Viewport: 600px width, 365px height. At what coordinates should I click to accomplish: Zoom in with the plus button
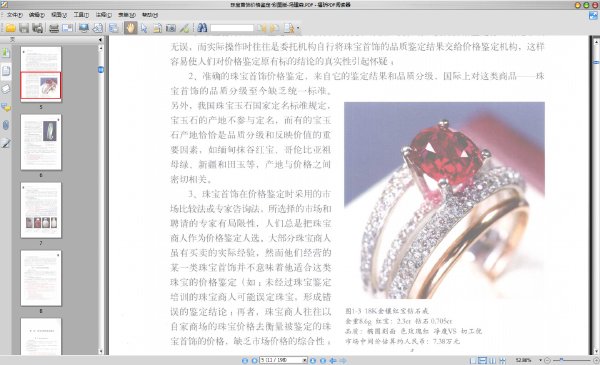596,360
